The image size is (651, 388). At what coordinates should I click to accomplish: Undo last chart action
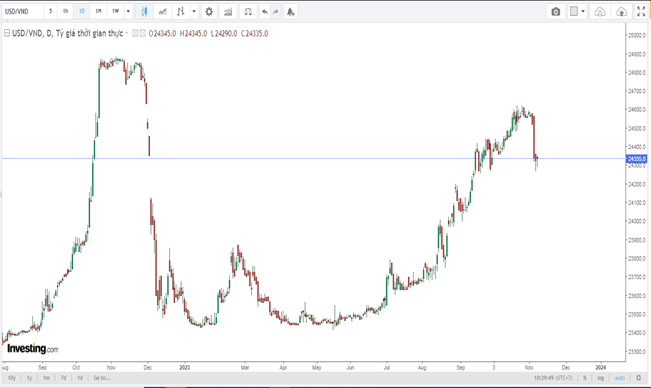[265, 12]
